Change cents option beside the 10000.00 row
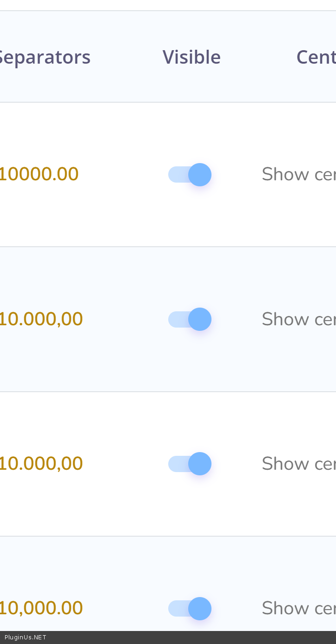Viewport: 336px width, 644px height. pyautogui.click(x=298, y=174)
